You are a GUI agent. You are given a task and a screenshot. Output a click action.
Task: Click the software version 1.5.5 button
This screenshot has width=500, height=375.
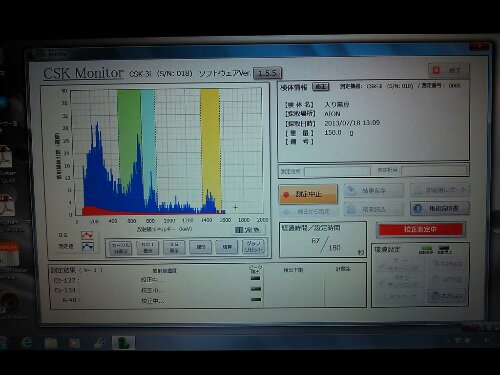267,73
